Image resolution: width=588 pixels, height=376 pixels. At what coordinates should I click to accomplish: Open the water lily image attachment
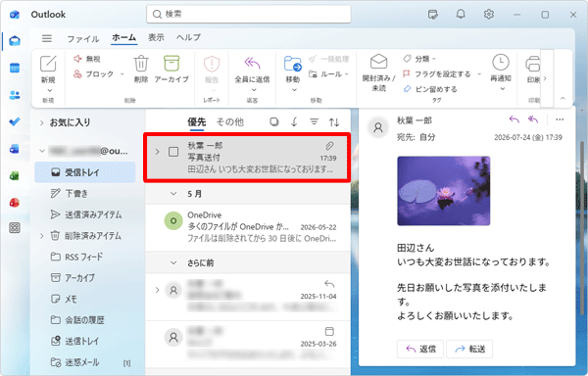click(444, 191)
